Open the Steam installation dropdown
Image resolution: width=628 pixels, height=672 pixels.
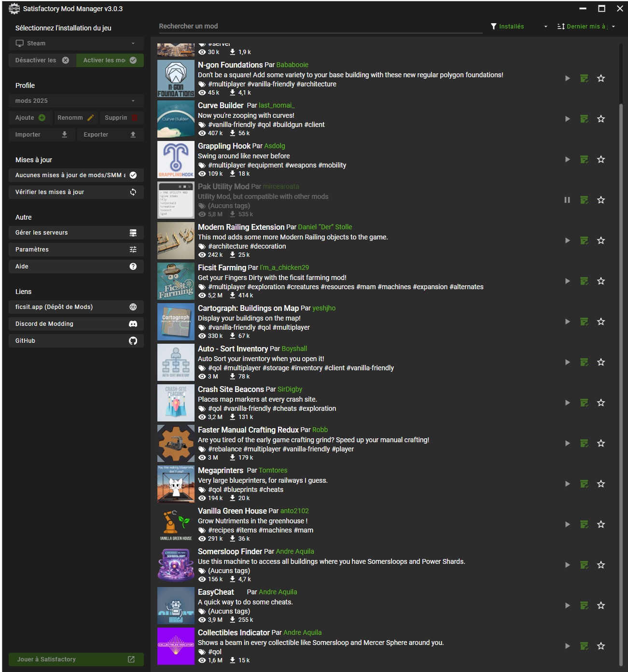pyautogui.click(x=76, y=43)
